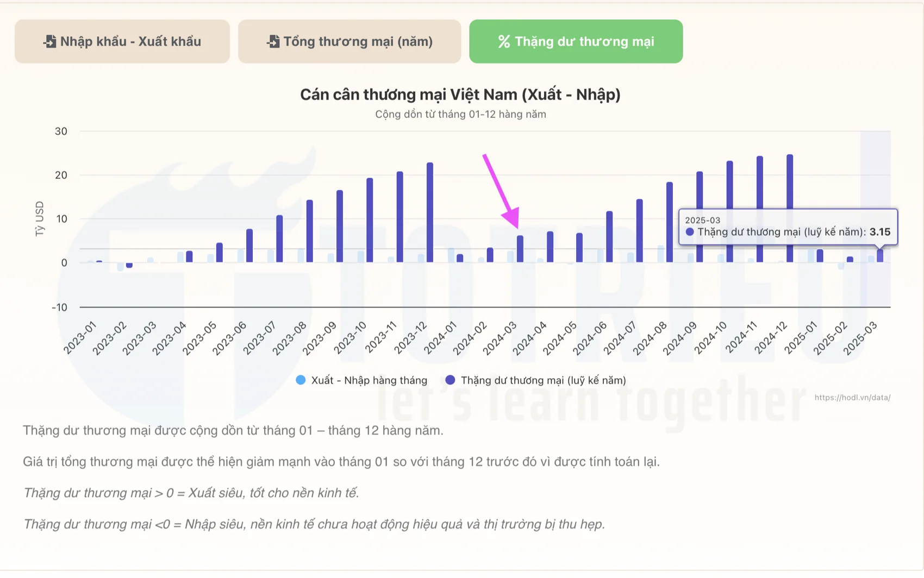Switch to the "Tổng thương mại (năm)" tab
The image size is (924, 578).
click(349, 41)
